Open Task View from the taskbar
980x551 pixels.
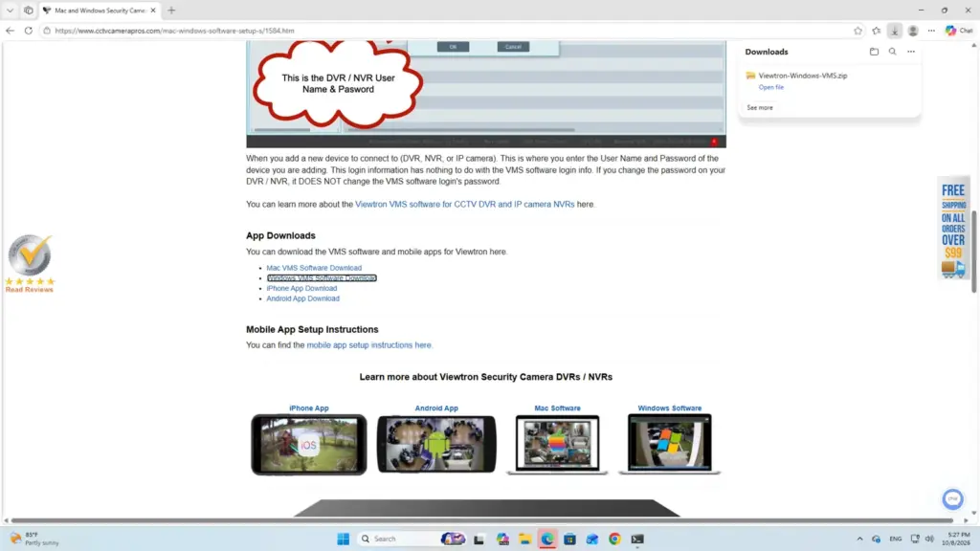[479, 539]
